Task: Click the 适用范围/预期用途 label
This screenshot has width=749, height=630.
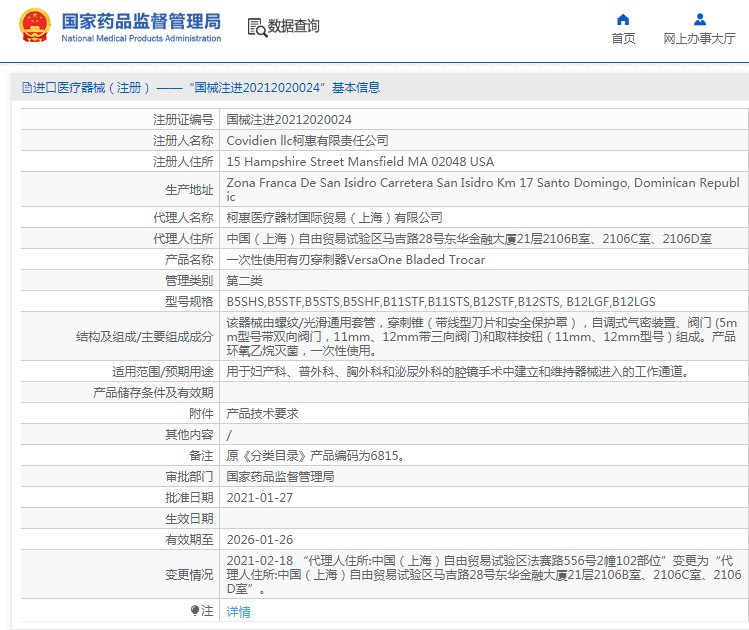Action: coord(162,372)
